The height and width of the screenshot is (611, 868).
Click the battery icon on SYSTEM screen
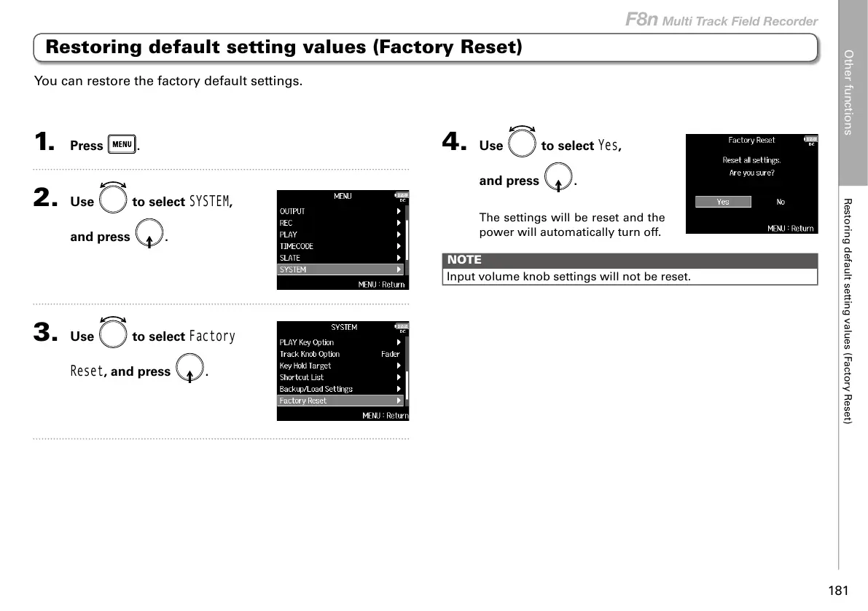tap(402, 328)
